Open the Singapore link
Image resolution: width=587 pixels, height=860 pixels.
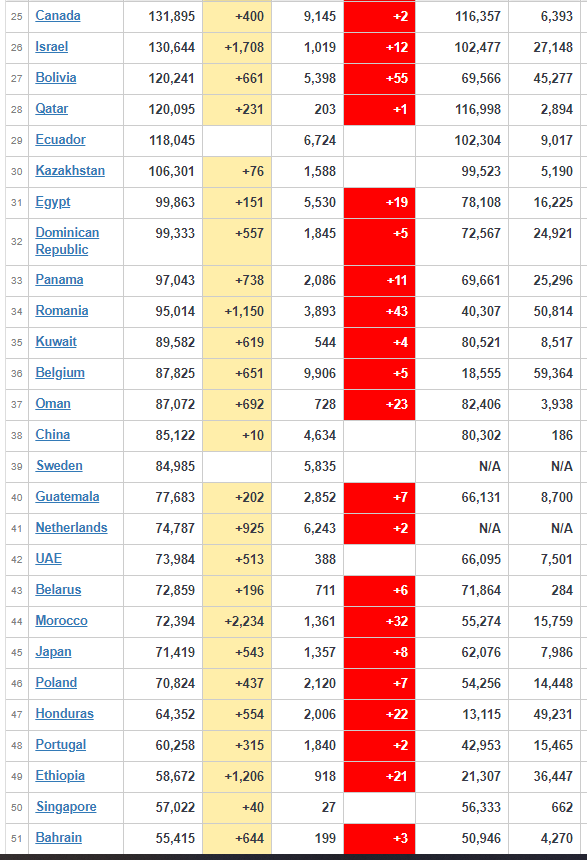[66, 807]
